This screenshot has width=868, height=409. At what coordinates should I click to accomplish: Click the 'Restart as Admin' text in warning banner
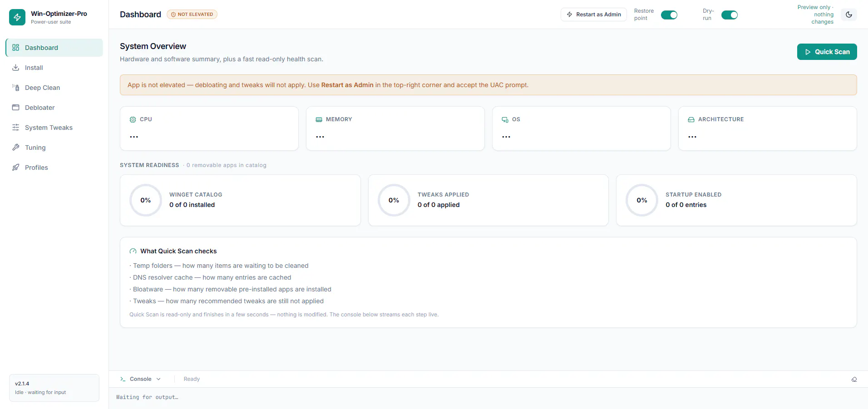pyautogui.click(x=347, y=85)
